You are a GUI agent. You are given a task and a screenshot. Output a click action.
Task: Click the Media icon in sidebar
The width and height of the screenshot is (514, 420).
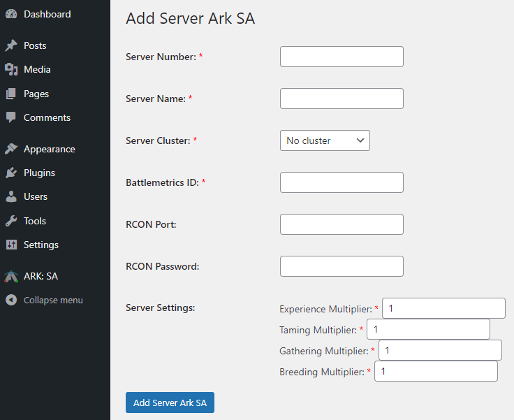point(11,69)
